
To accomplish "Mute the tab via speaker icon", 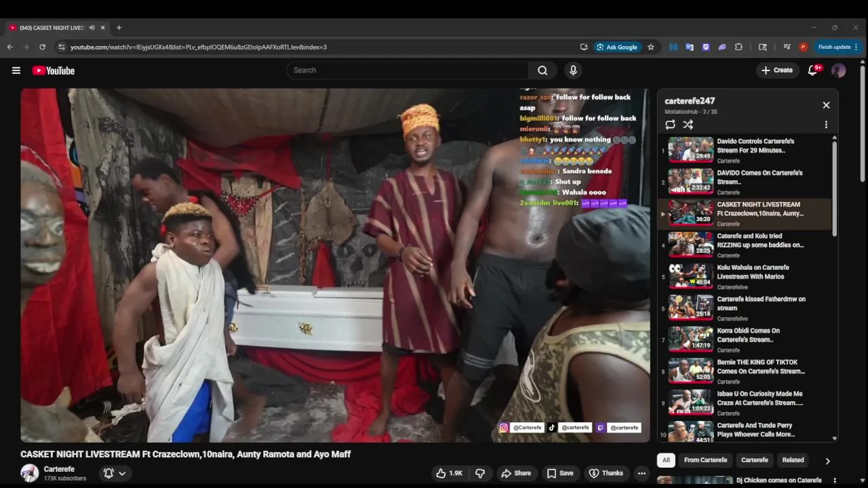I will point(92,28).
